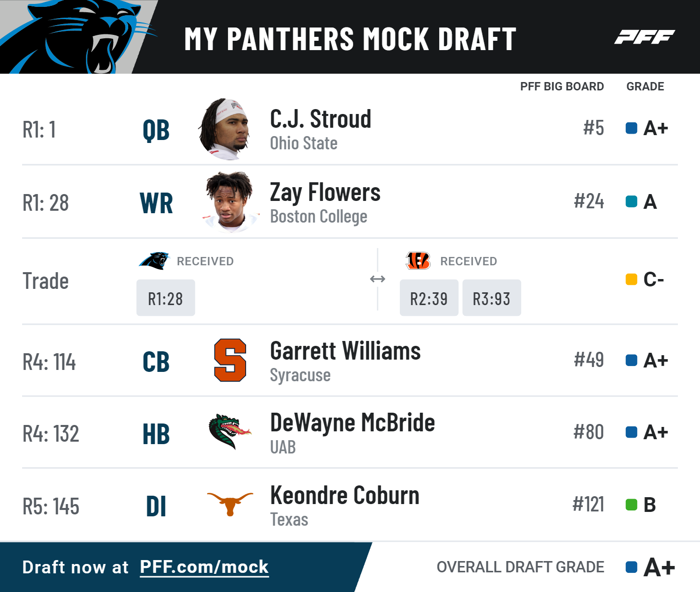Click the Texas Longhorns logo
Image resolution: width=700 pixels, height=592 pixels.
click(x=230, y=504)
